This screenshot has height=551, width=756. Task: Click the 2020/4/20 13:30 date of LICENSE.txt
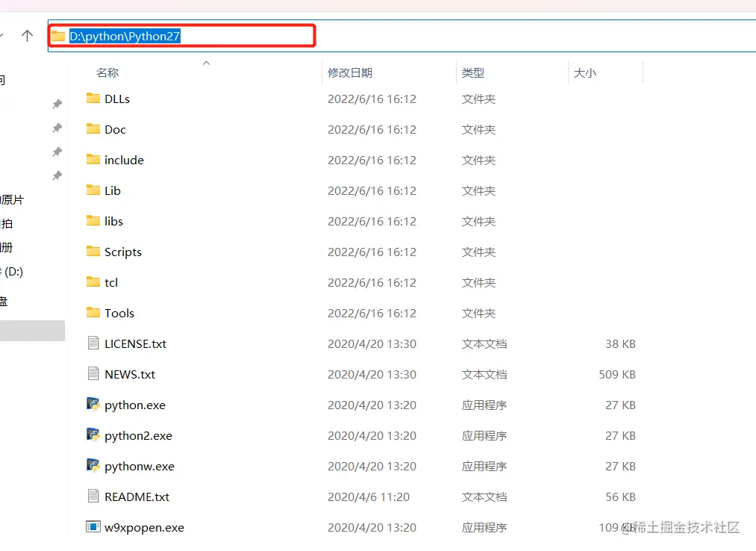point(372,344)
